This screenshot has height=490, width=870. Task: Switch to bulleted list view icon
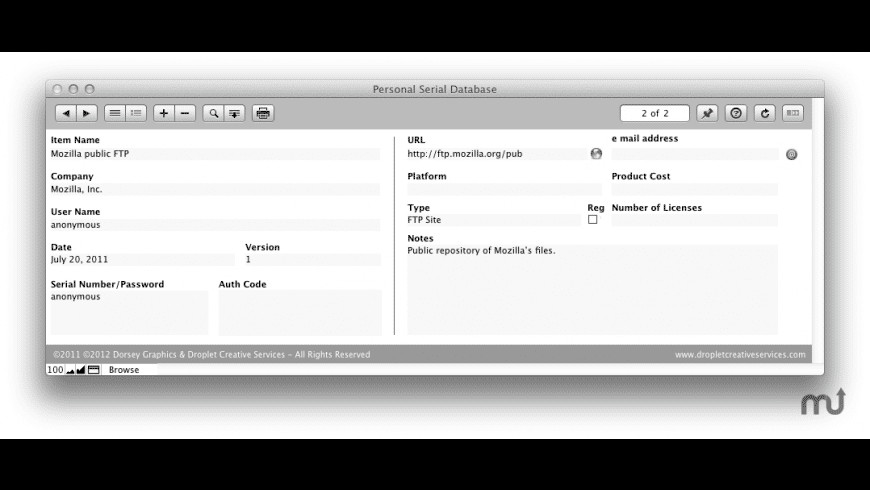click(x=136, y=113)
